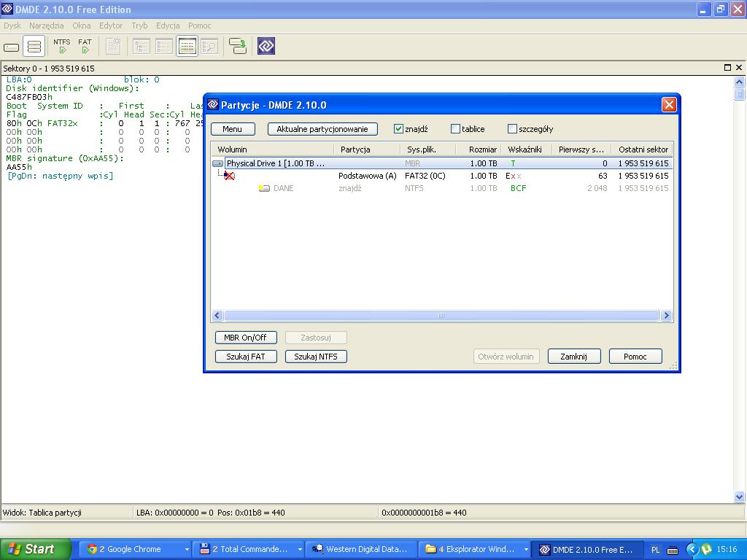Image resolution: width=747 pixels, height=560 pixels.
Task: Open the Eksplorator Windows taskbar group
Action: pyautogui.click(x=474, y=549)
